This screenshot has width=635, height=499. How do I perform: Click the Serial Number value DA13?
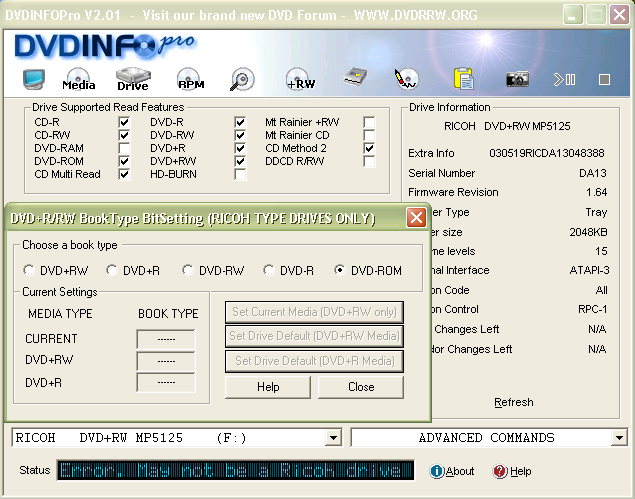click(x=593, y=173)
